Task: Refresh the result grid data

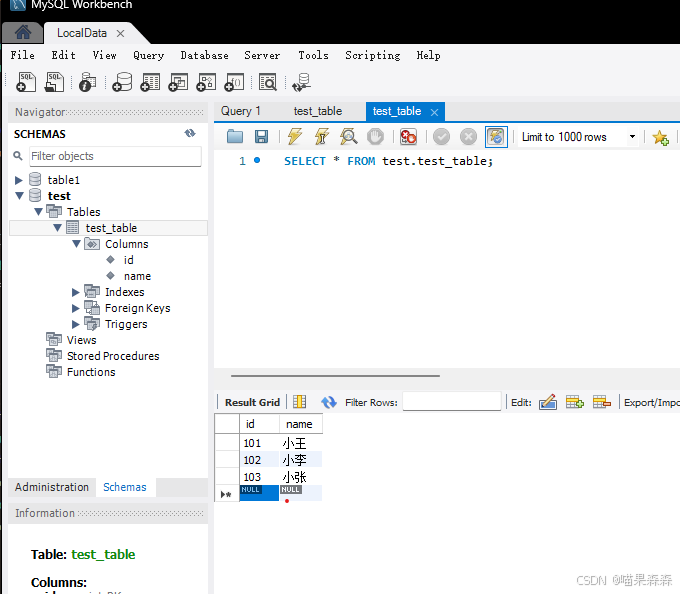Action: pos(329,402)
